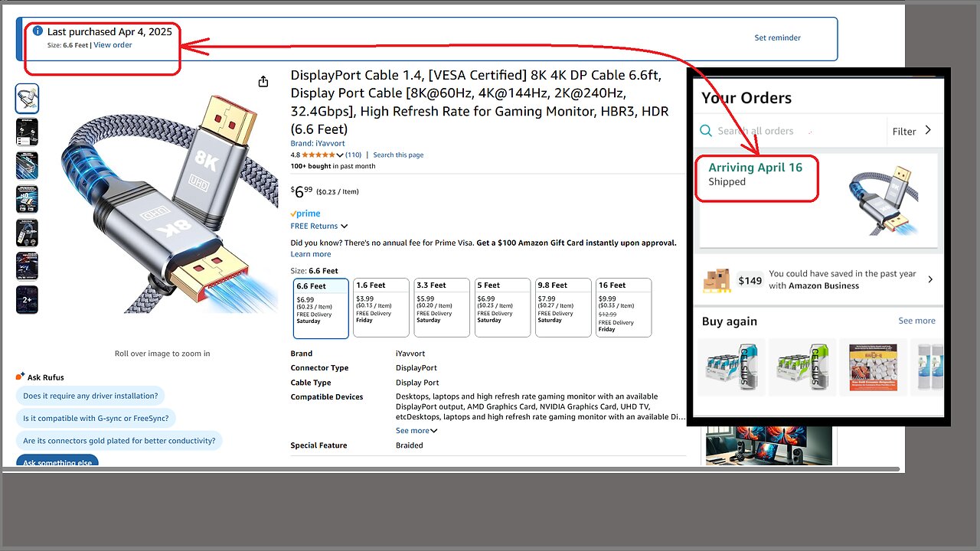Click the Amazon Business boxes icon
The height and width of the screenshot is (551, 980).
[x=717, y=280]
